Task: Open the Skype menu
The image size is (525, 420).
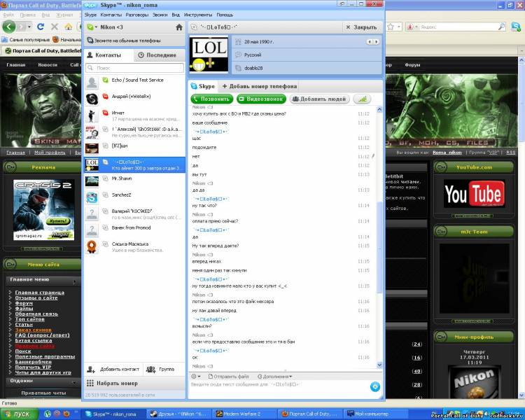Action: pos(90,15)
